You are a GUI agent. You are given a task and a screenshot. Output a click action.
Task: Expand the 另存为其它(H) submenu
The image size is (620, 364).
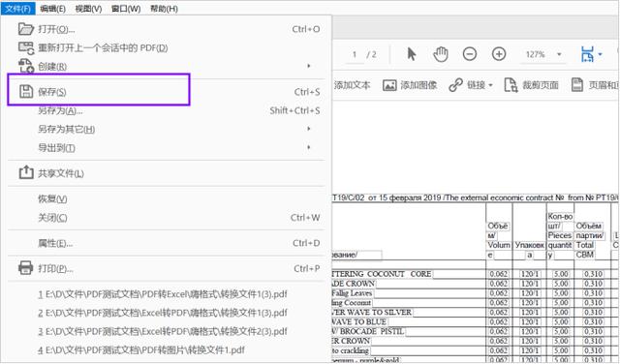click(166, 129)
